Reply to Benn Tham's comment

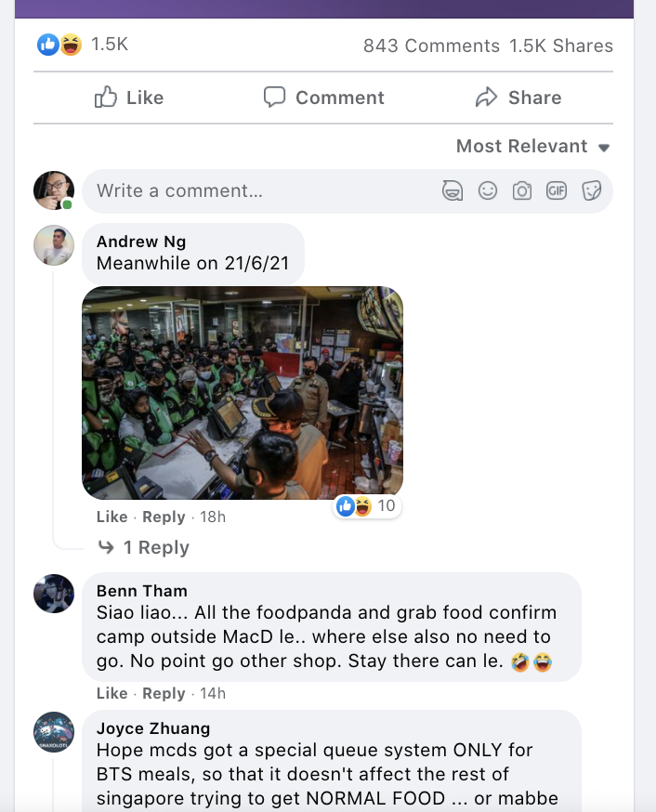tap(164, 693)
